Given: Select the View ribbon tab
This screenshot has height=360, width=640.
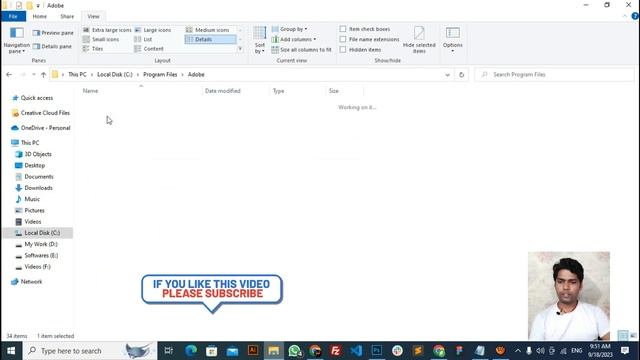Looking at the screenshot, I should [93, 16].
